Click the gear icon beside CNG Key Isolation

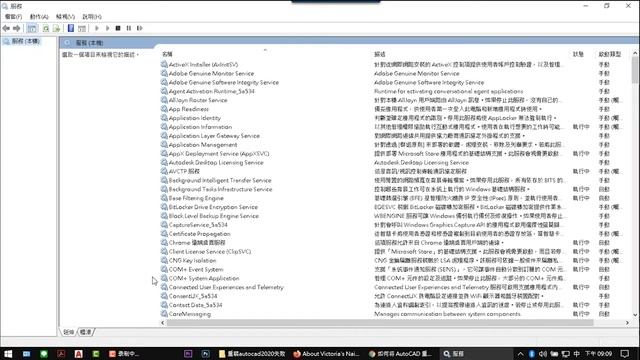click(x=164, y=260)
